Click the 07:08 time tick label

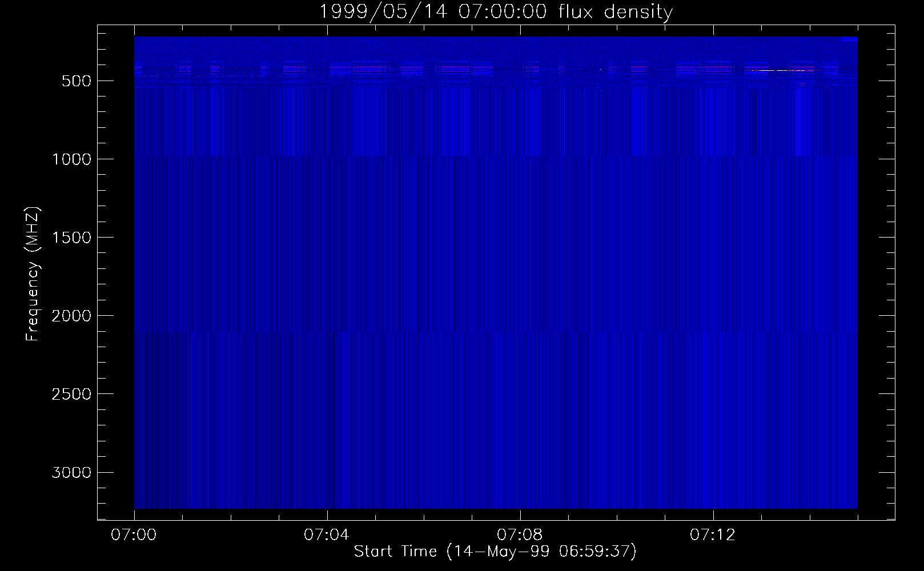coord(520,535)
